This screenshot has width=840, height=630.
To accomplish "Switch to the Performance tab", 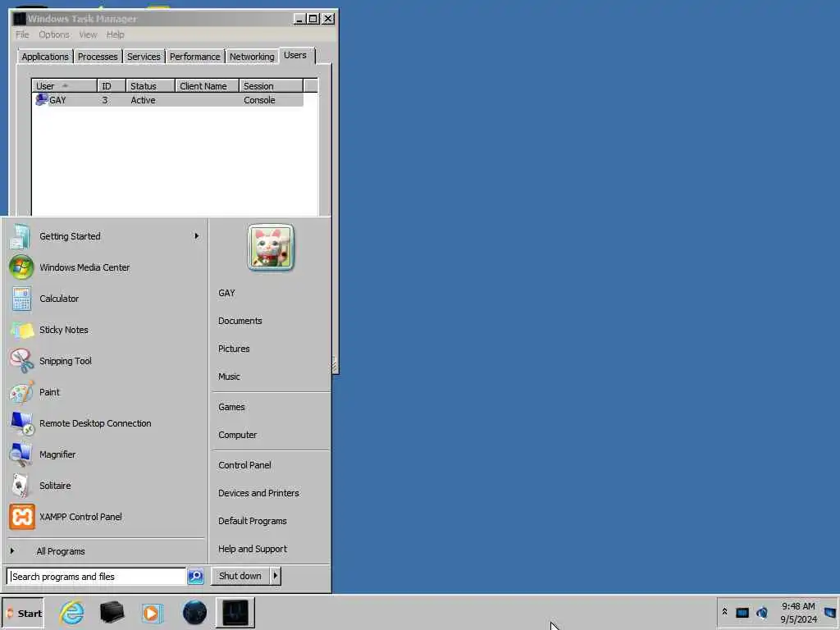I will tap(195, 57).
